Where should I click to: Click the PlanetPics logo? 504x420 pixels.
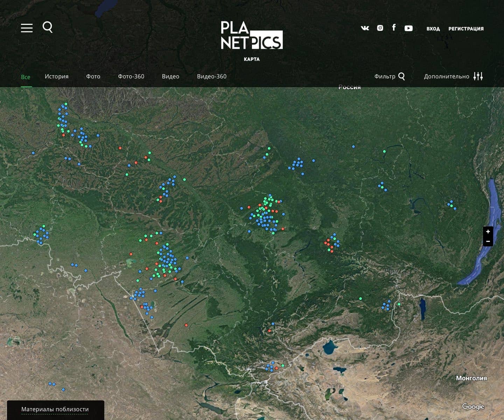[252, 35]
